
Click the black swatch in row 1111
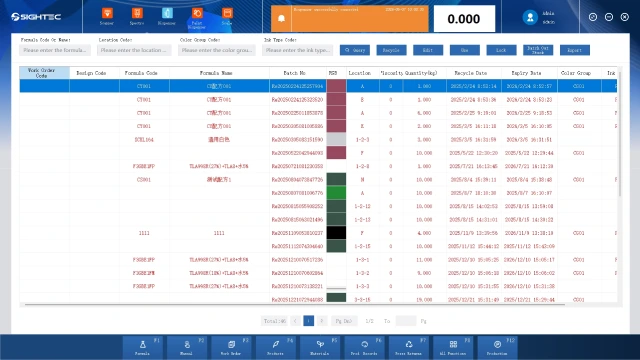(x=336, y=233)
